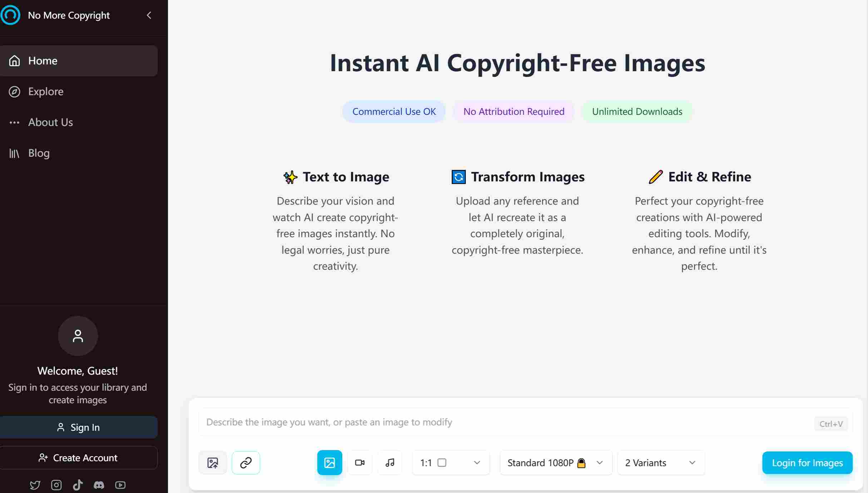Go to the Explore page
Viewport: 868px width, 493px height.
pos(46,92)
